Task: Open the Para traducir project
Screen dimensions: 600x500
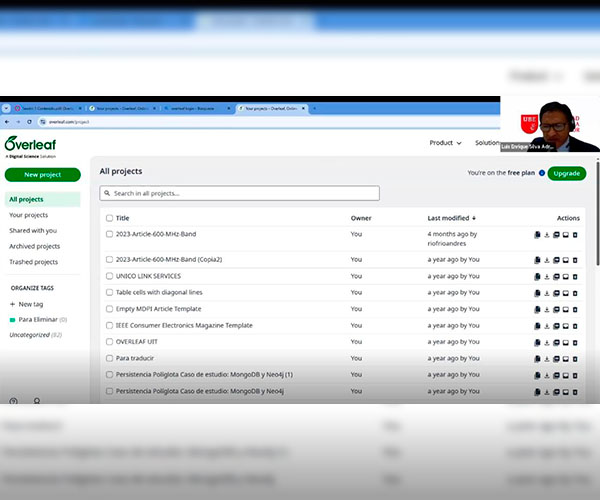Action: 135,358
